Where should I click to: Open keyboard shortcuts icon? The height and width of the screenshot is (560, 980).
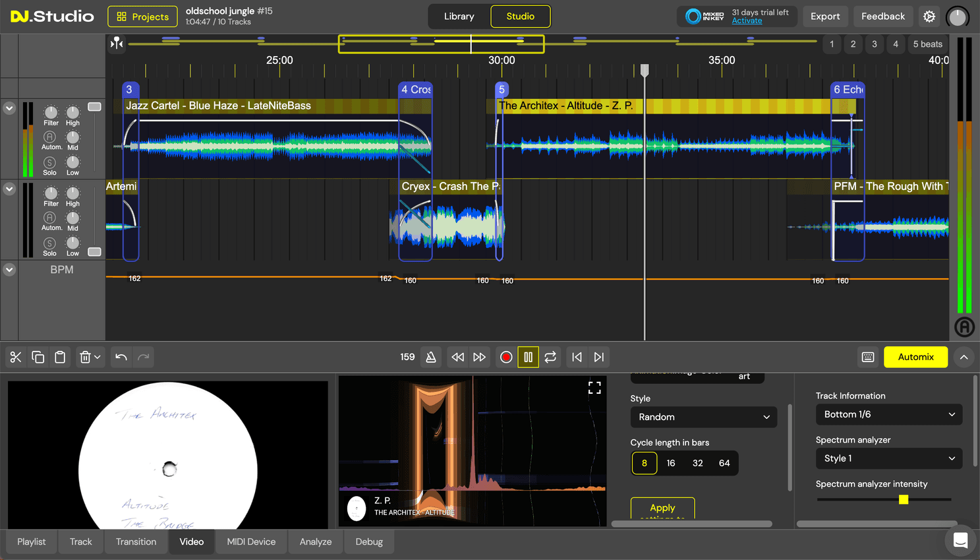[868, 357]
